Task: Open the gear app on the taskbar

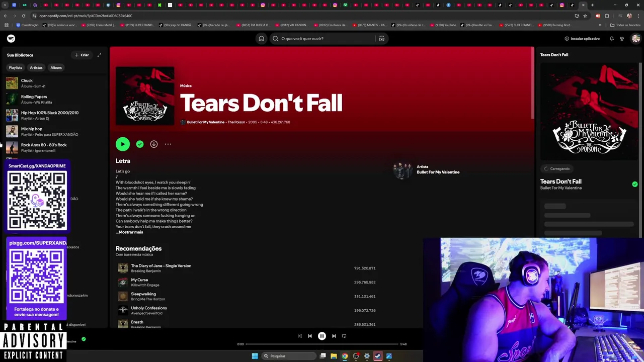Action: [367, 356]
